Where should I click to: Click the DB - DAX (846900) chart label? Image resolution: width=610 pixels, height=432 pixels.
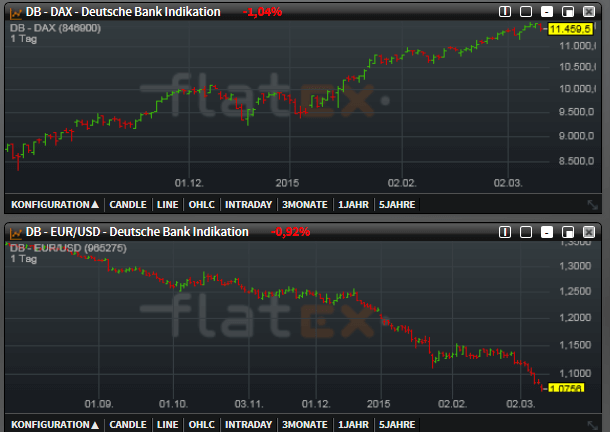click(x=55, y=28)
